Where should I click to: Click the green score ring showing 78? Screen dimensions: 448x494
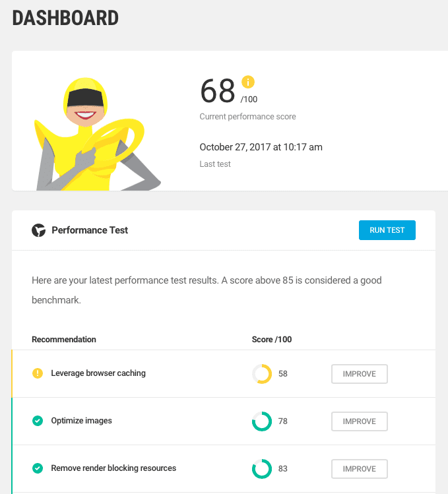pos(262,421)
